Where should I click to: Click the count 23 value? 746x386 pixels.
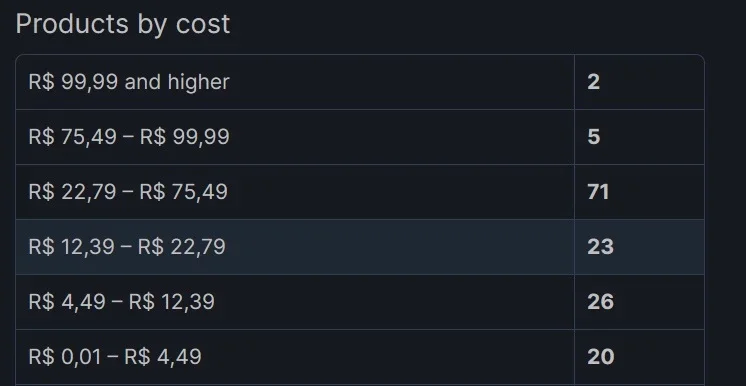click(x=600, y=247)
